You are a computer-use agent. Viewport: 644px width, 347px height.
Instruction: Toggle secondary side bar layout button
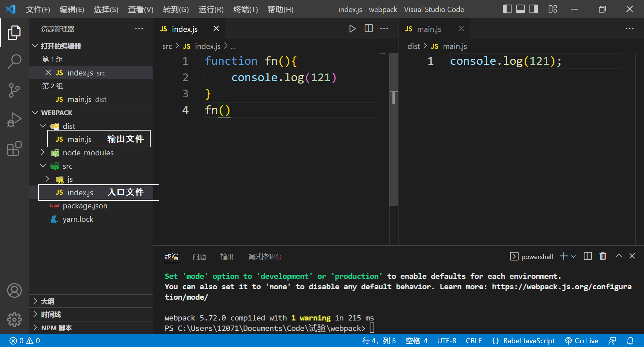coord(533,9)
